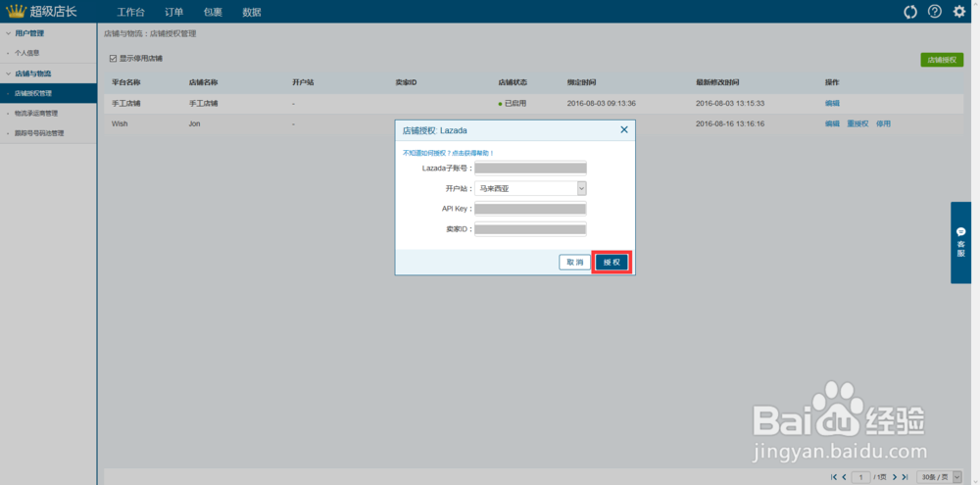Screen dimensions: 980x485
Task: Close the Lazada 店铺授权 dialog
Action: [x=623, y=130]
